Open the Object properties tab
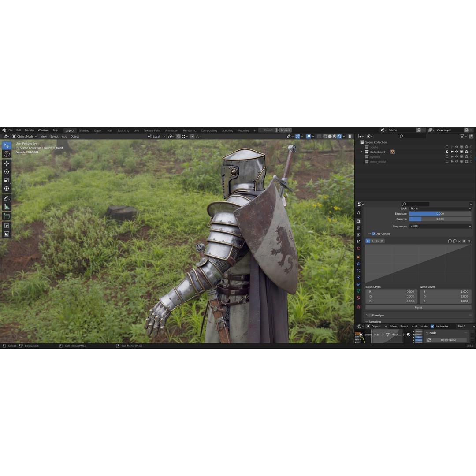476x476 pixels. tap(358, 257)
